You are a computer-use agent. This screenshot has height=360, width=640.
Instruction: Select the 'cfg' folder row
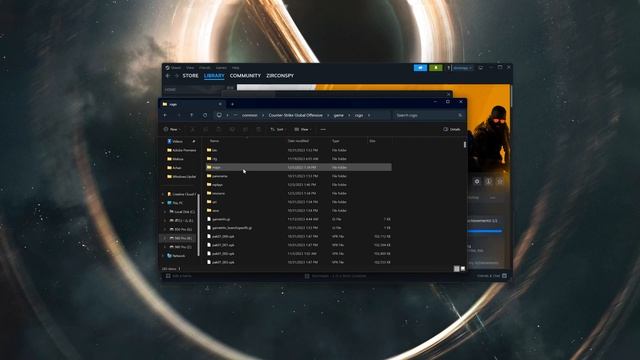point(298,159)
